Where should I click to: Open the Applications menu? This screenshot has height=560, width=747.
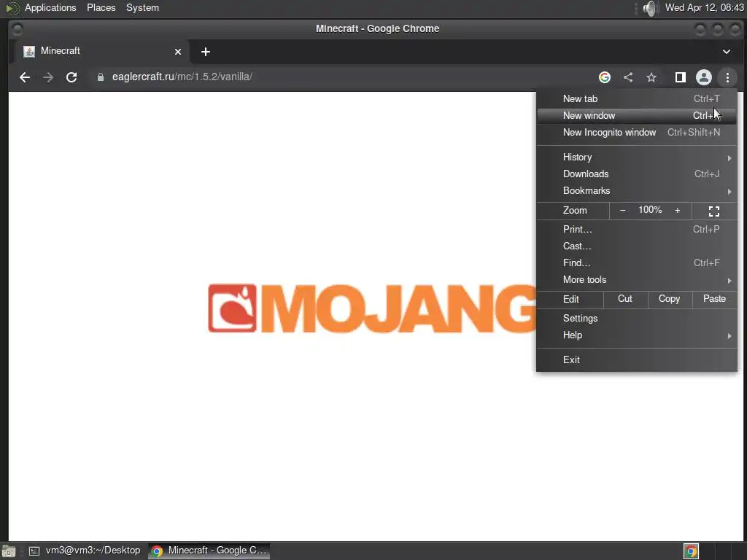[50, 7]
